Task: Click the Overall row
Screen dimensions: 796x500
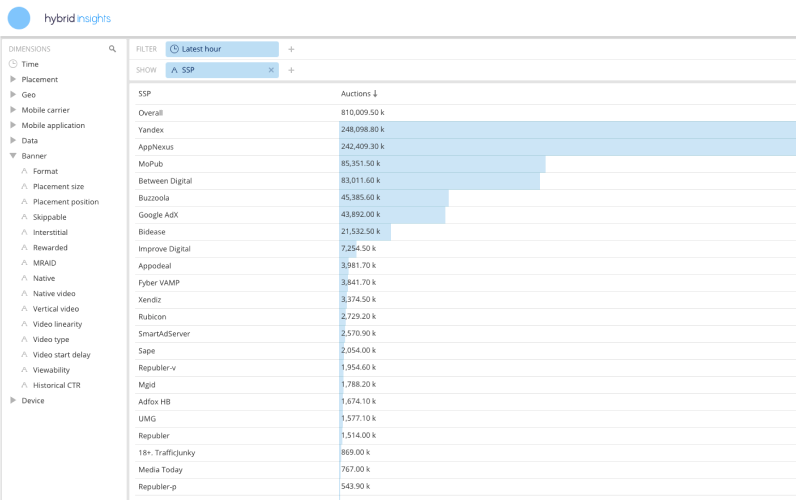Action: coord(466,113)
